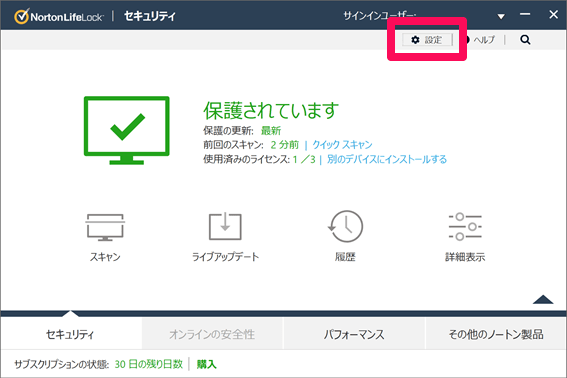
Task: Close the Norton window
Action: pos(554,14)
